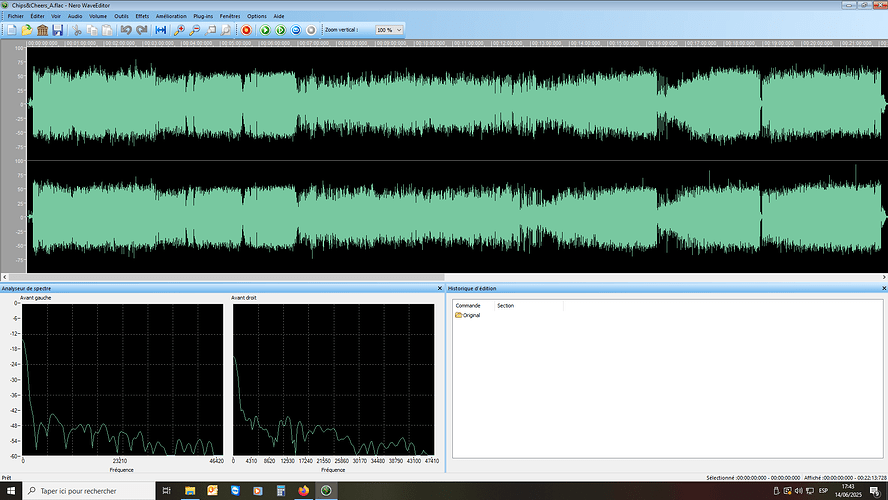The image size is (888, 500).
Task: Click the Sélectionné time range in status bar
Action: tap(753, 478)
